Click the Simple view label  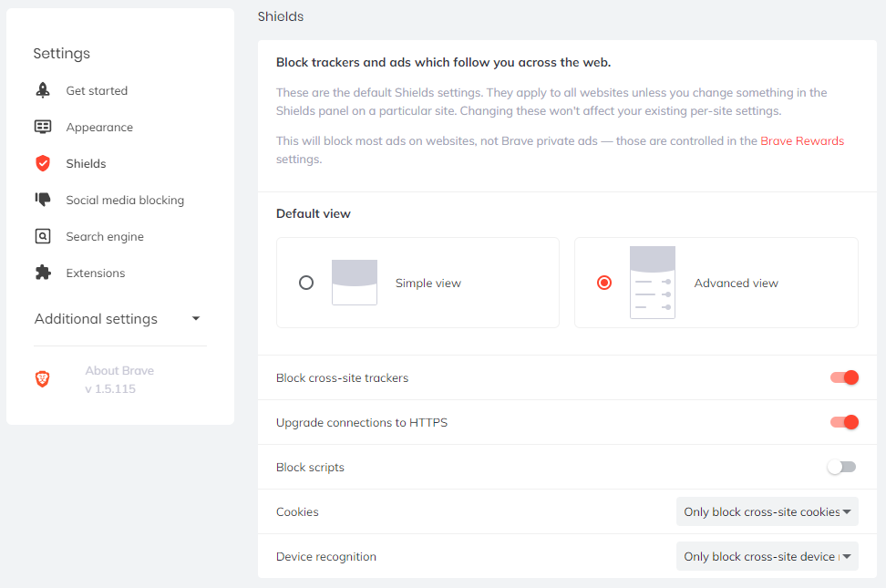pyautogui.click(x=428, y=283)
